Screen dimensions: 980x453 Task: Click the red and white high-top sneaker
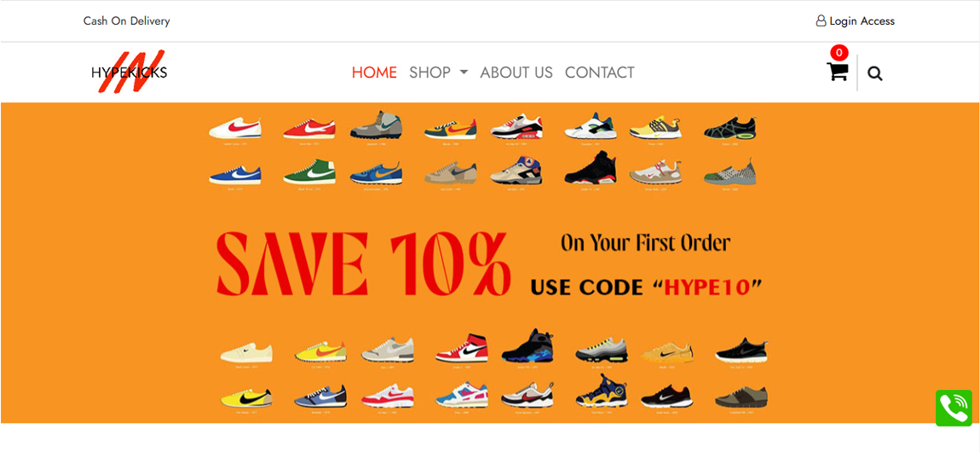(461, 347)
